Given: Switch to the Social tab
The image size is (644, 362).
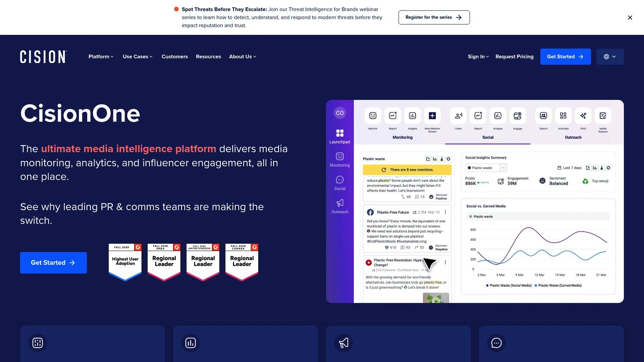Looking at the screenshot, I should click(488, 137).
